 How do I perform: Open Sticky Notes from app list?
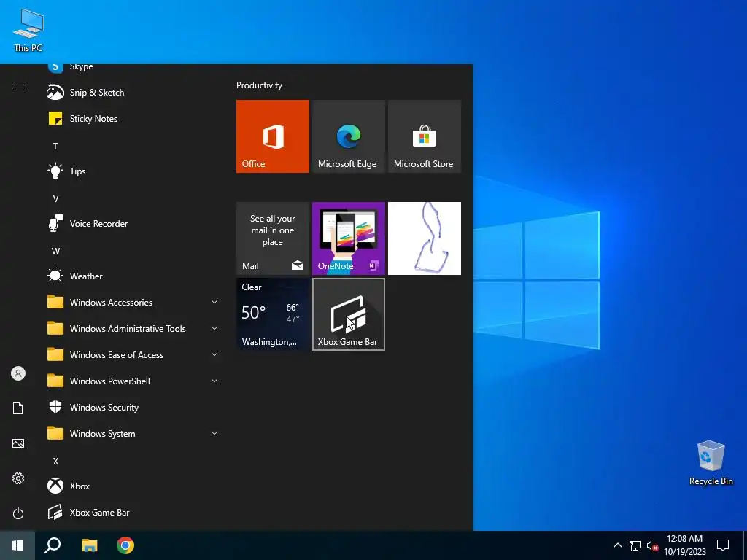pos(133,119)
